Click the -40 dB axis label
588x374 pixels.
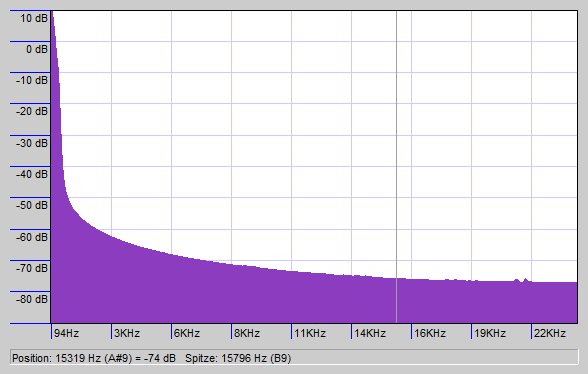(32, 174)
